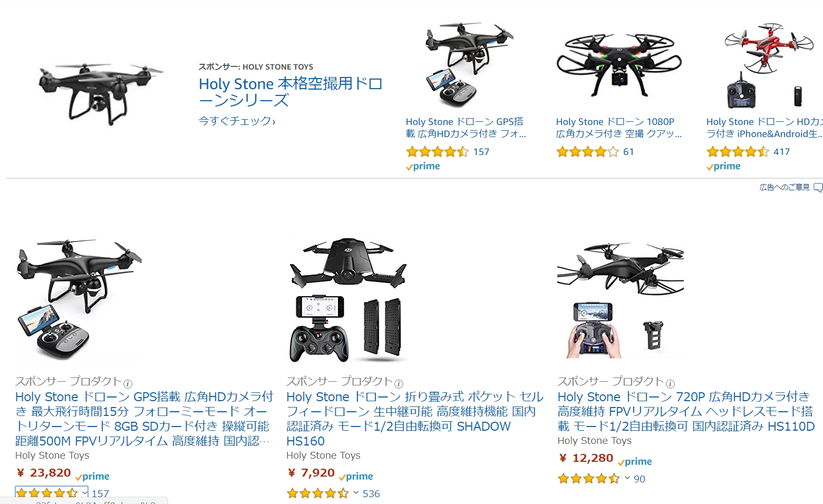Click info icon beside first スポンサー プロダクト label
This screenshot has height=504, width=823.
tap(128, 384)
